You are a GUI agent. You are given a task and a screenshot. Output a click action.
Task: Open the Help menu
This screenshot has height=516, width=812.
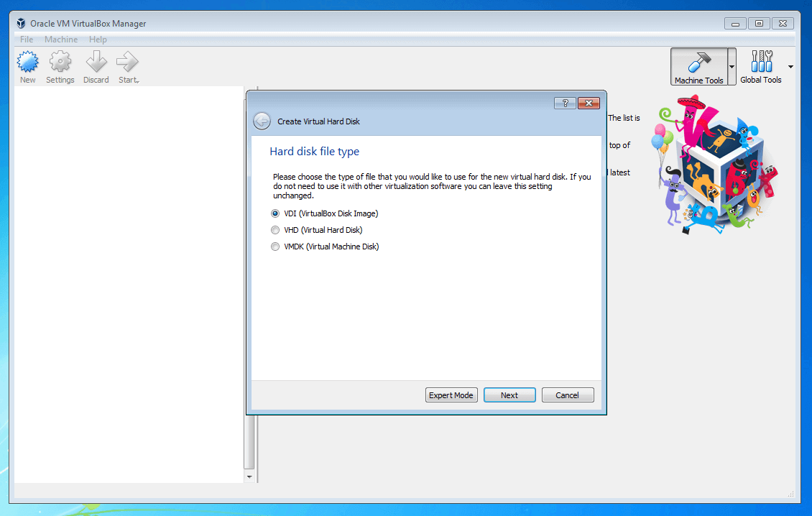point(98,40)
